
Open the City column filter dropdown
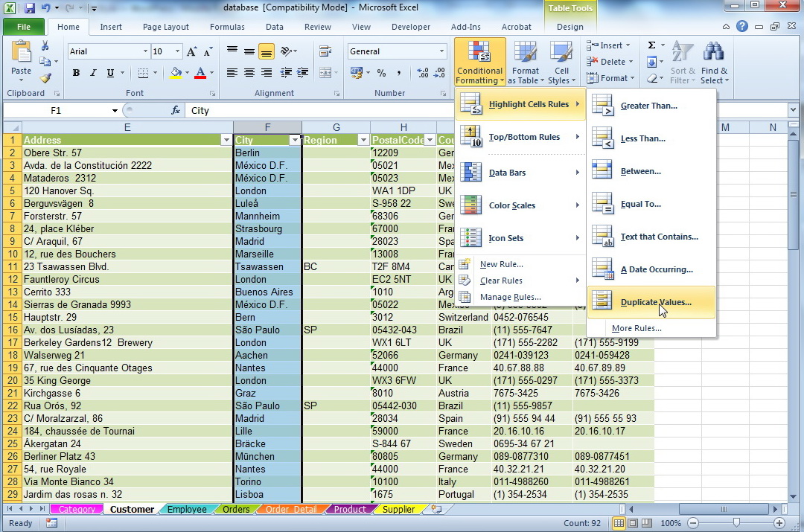click(295, 140)
